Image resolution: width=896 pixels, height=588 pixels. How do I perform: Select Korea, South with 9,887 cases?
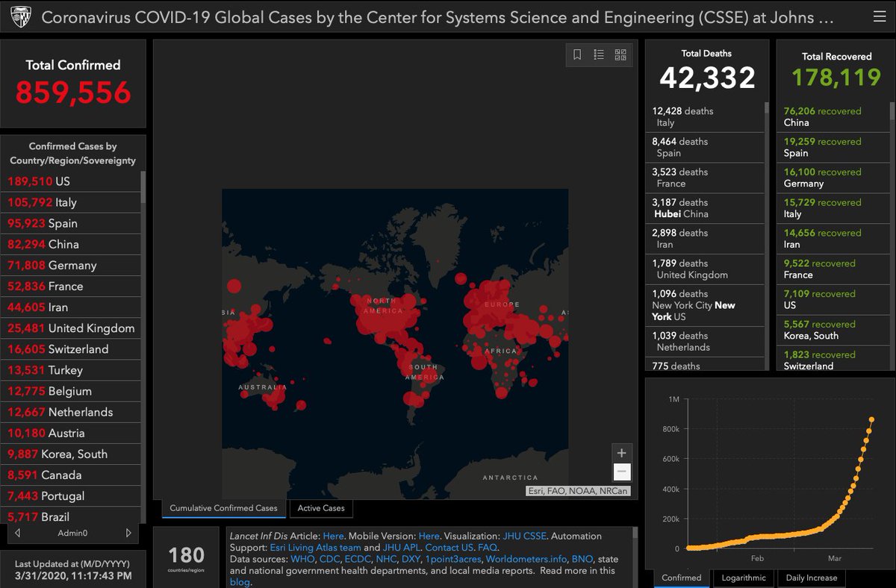70,454
